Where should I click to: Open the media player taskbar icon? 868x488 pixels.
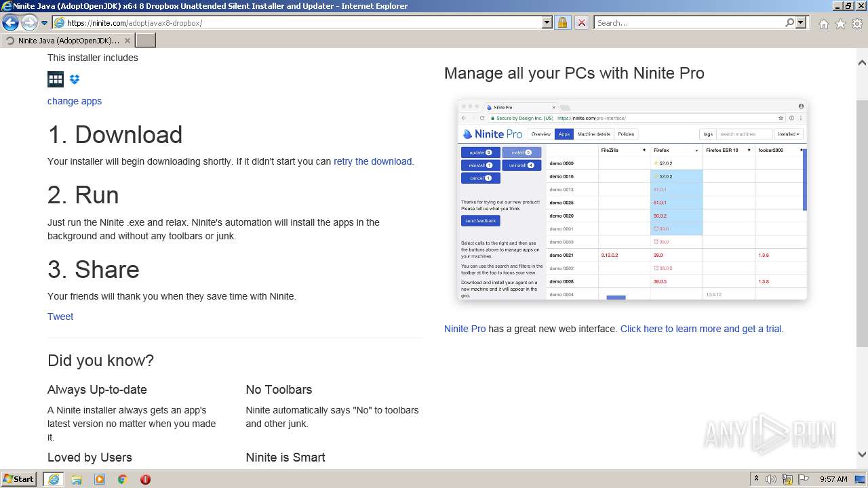(x=100, y=479)
